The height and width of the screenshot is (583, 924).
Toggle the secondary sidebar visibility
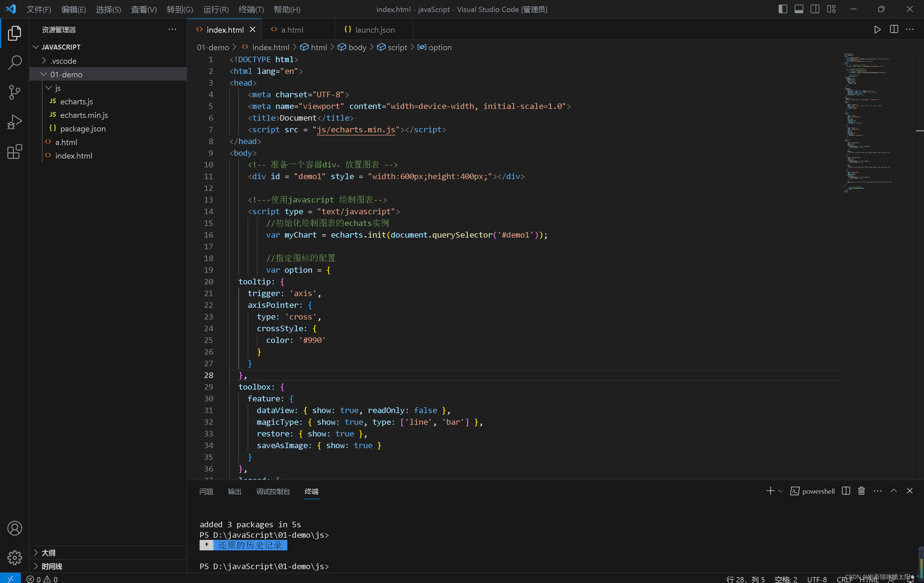[815, 9]
